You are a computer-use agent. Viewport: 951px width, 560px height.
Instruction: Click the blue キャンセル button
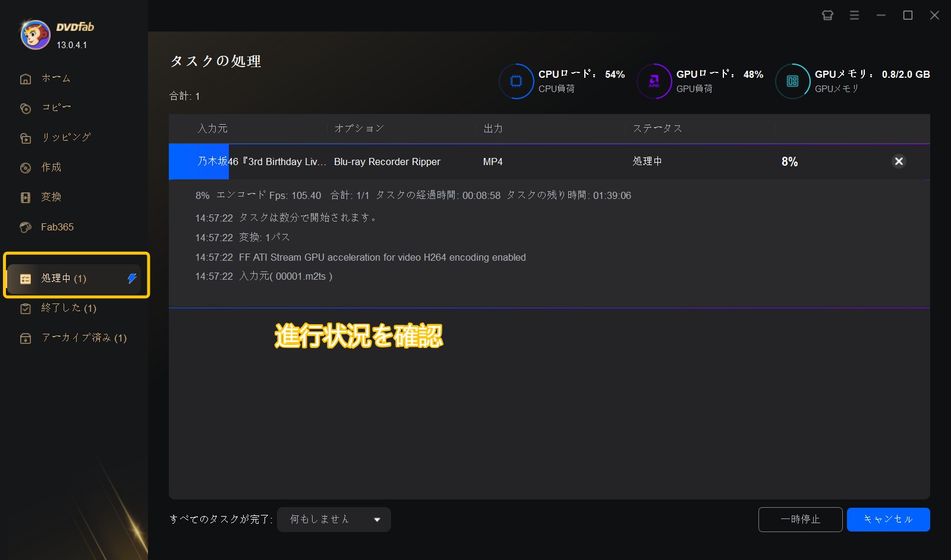(888, 520)
